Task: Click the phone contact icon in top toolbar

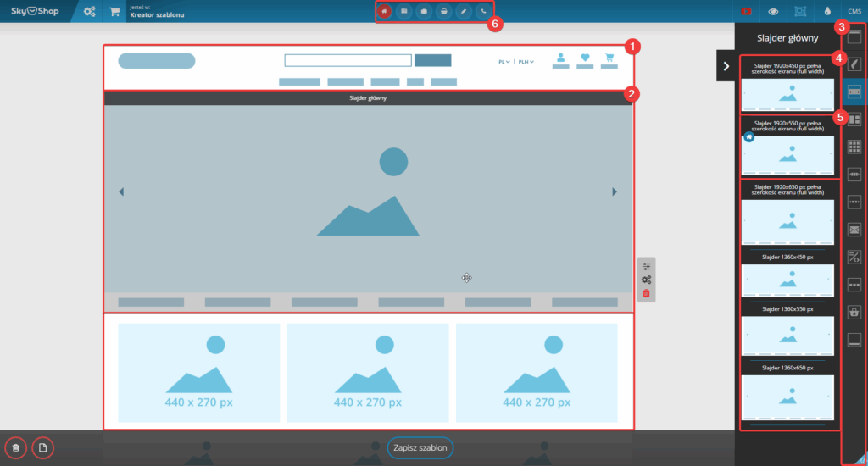Action: 484,12
